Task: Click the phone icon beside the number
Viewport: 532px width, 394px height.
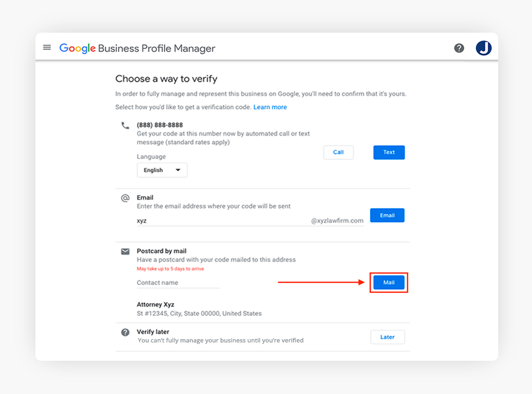Action: pos(125,125)
